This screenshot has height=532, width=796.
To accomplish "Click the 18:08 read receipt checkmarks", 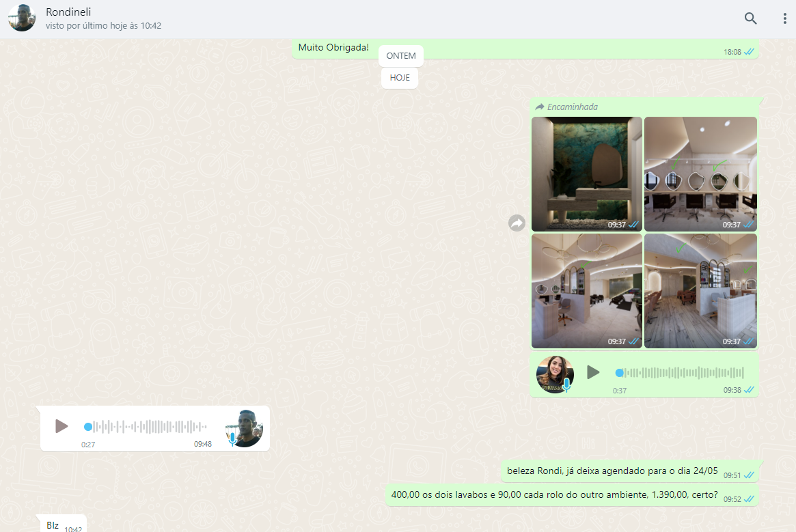I will (749, 52).
